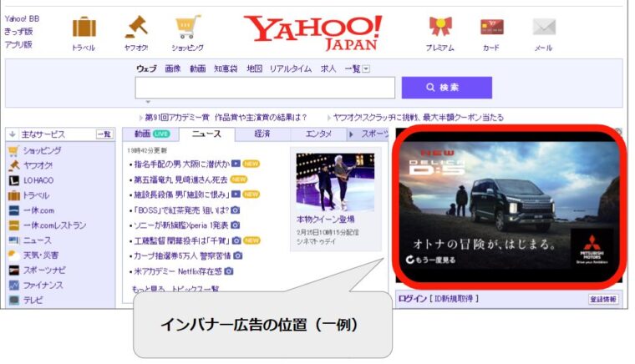Click the right arrow before スポーツ tab

click(353, 134)
